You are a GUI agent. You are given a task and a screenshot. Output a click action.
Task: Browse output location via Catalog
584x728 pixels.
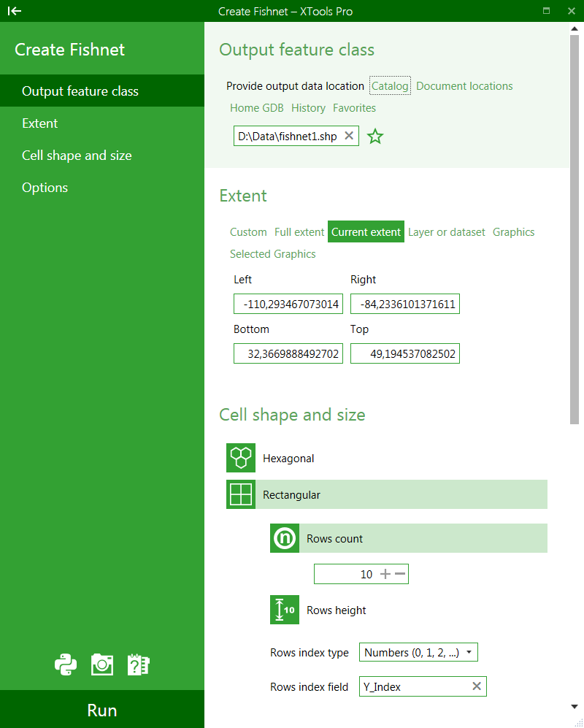390,86
